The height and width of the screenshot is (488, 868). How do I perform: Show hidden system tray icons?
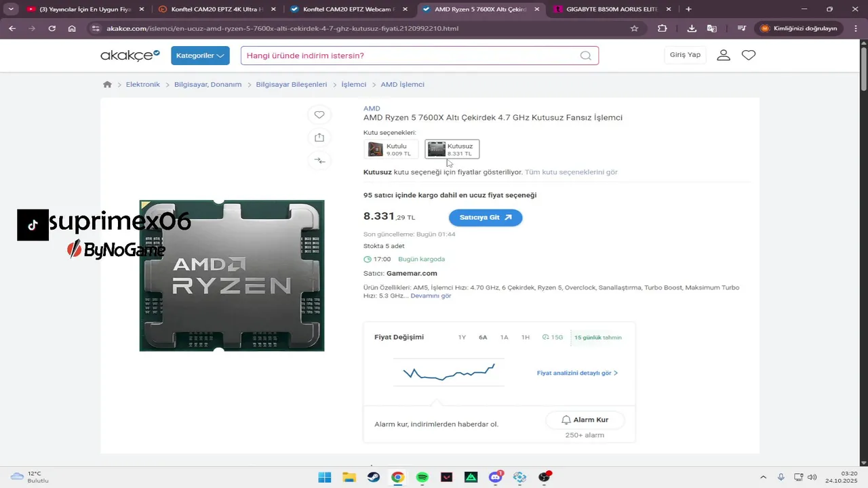point(763,477)
